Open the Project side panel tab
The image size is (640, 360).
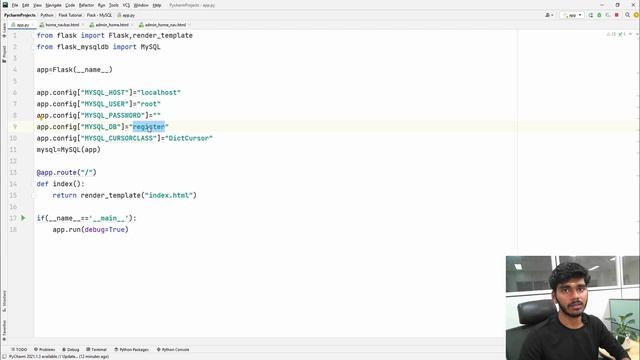coord(4,53)
